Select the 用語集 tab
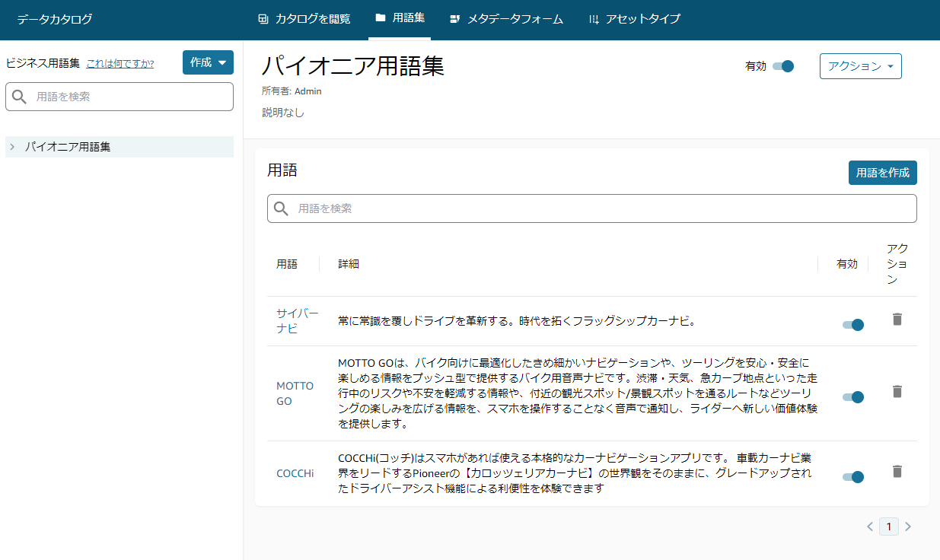 point(400,18)
